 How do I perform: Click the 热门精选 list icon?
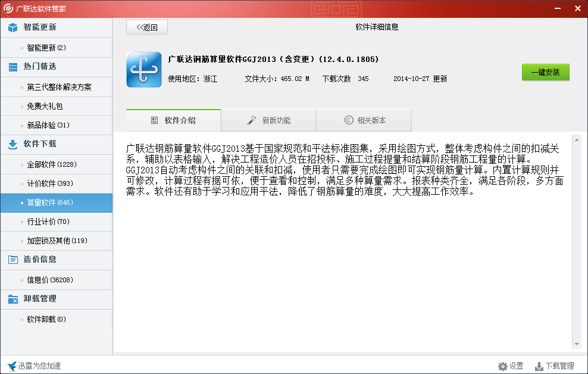(12, 67)
